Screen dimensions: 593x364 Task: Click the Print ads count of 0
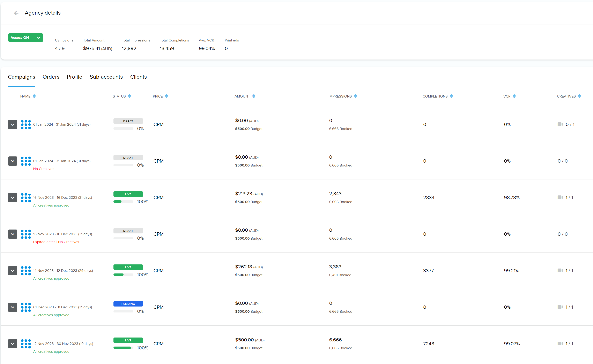click(226, 49)
